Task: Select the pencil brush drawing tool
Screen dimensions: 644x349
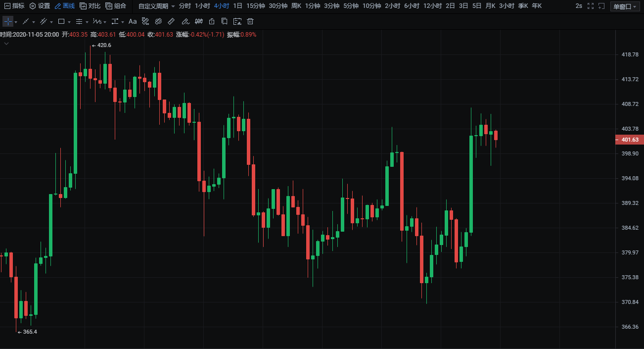Action: click(x=185, y=22)
